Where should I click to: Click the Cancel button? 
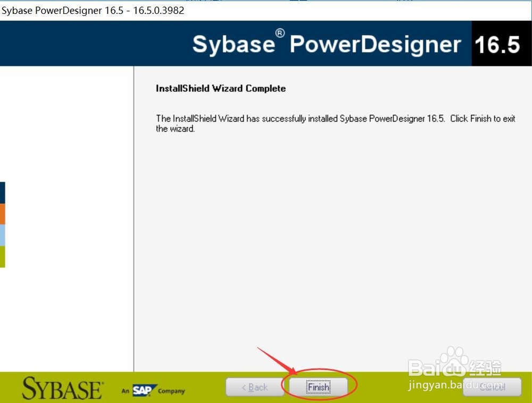[x=492, y=387]
